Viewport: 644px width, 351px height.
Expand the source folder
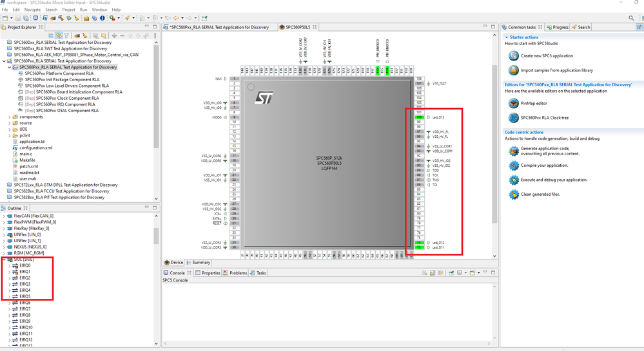coord(10,123)
